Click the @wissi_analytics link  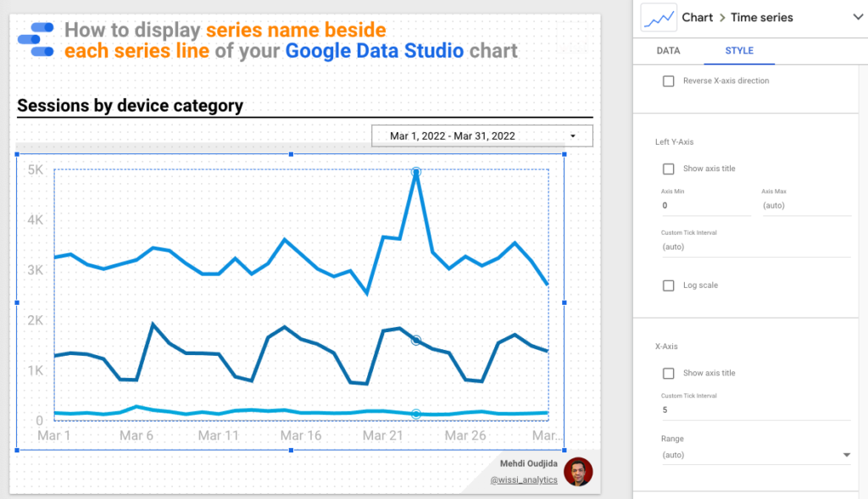point(524,480)
